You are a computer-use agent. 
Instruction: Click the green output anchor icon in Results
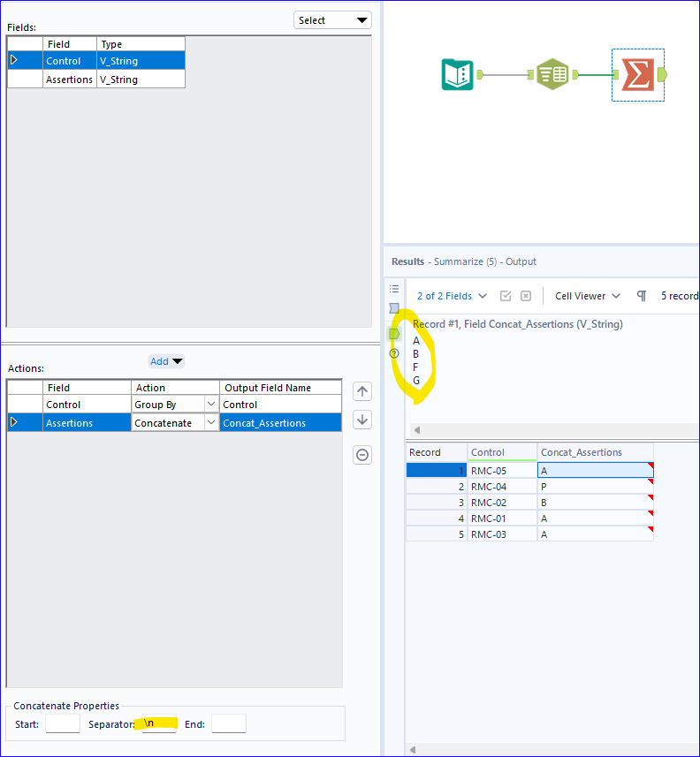(x=394, y=334)
